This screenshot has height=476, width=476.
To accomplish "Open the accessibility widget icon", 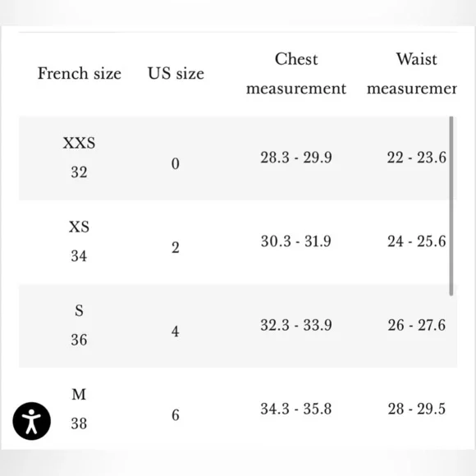I will (x=31, y=421).
